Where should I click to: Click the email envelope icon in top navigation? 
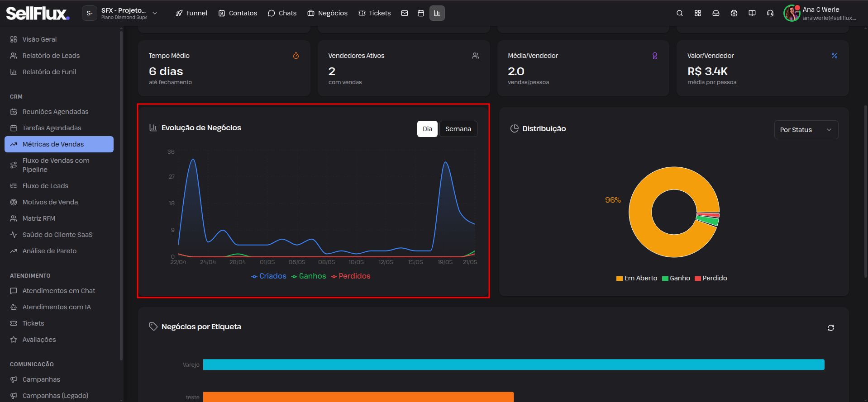coord(405,13)
